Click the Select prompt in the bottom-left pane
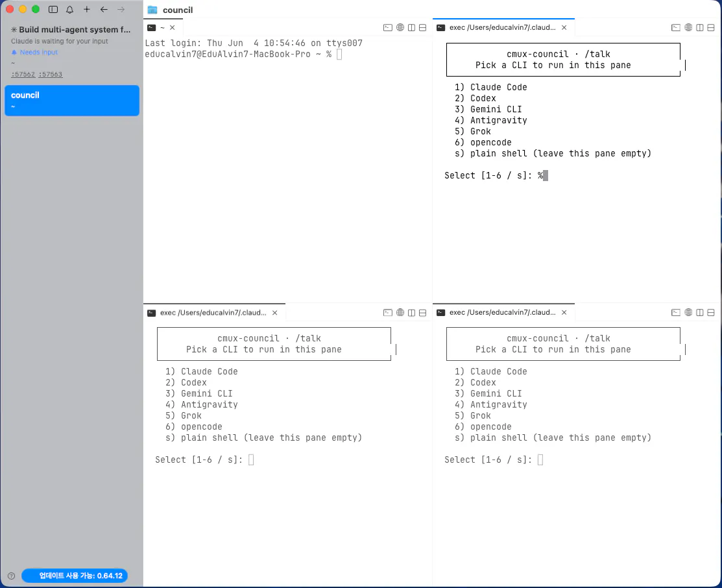The height and width of the screenshot is (588, 722). [x=204, y=460]
